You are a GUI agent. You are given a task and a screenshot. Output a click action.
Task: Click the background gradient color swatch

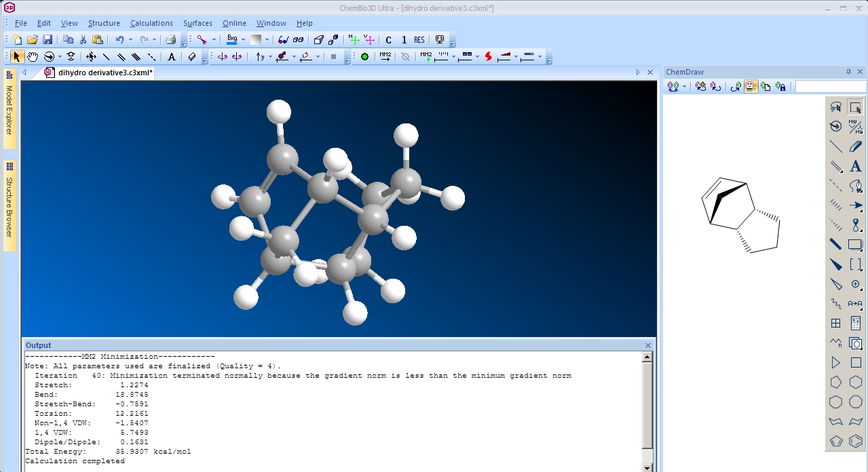[x=256, y=40]
